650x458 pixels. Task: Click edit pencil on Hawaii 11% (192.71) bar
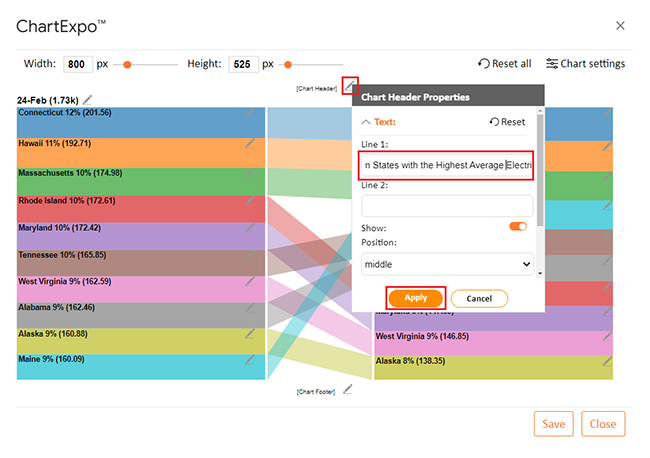[x=250, y=143]
